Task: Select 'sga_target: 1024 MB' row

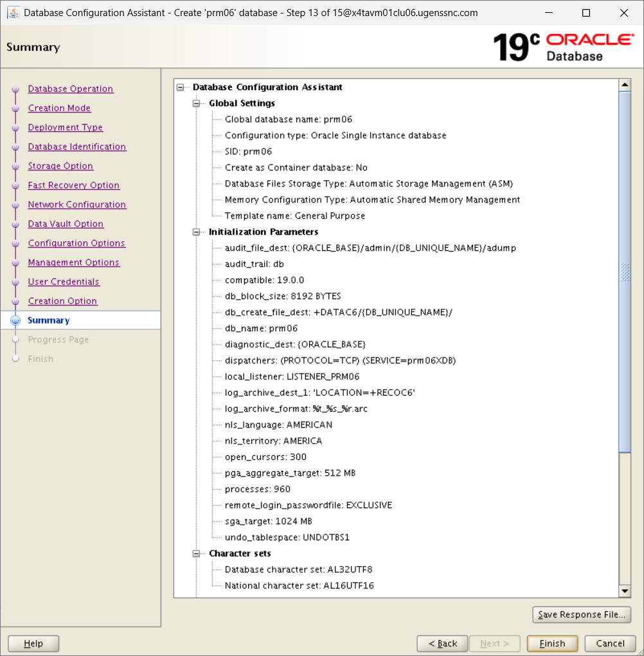Action: click(269, 522)
